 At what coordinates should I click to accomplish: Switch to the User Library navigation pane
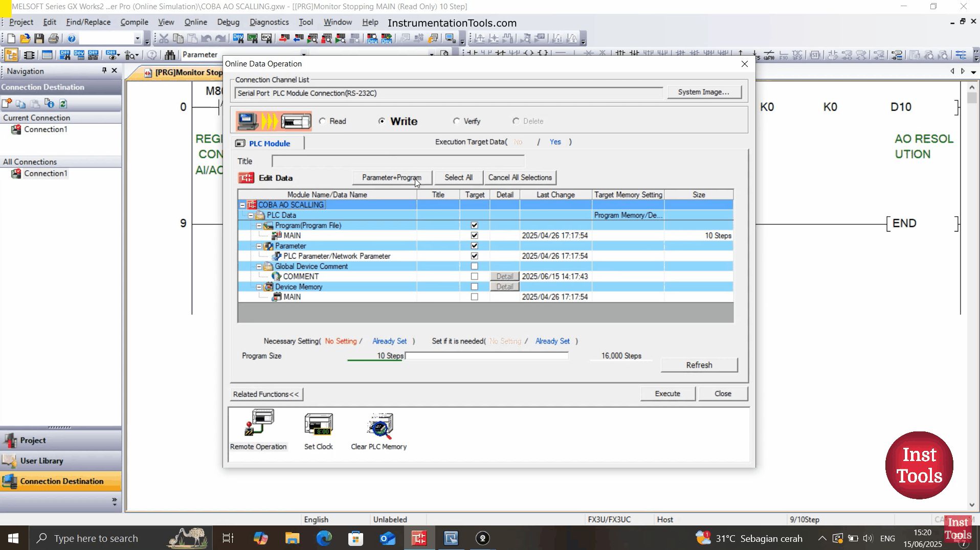pos(60,461)
